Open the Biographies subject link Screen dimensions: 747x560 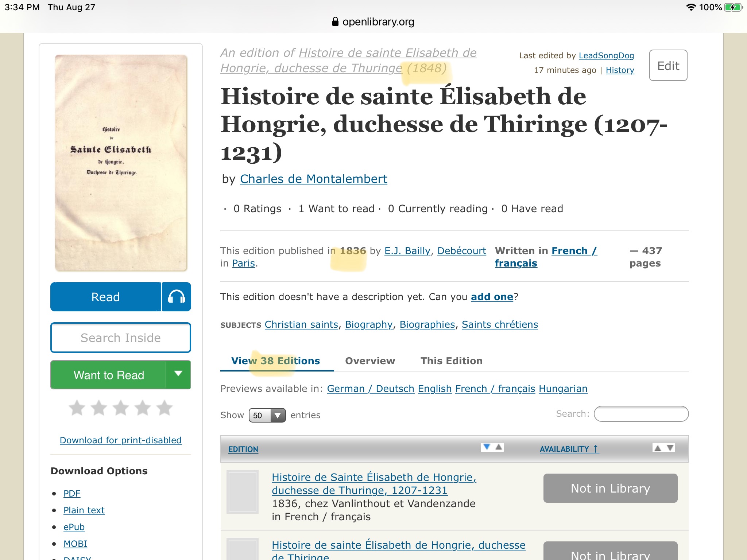(427, 324)
